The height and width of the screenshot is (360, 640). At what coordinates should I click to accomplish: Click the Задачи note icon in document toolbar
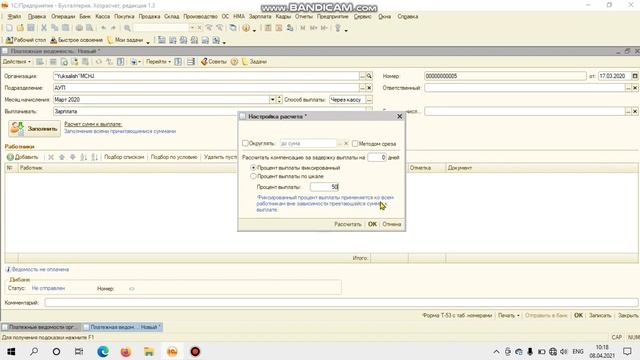pyautogui.click(x=245, y=62)
